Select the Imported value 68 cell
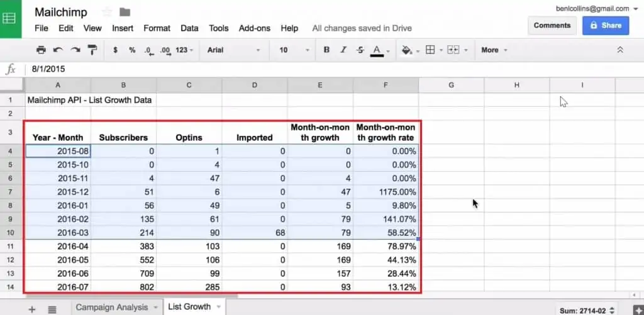 tap(255, 233)
